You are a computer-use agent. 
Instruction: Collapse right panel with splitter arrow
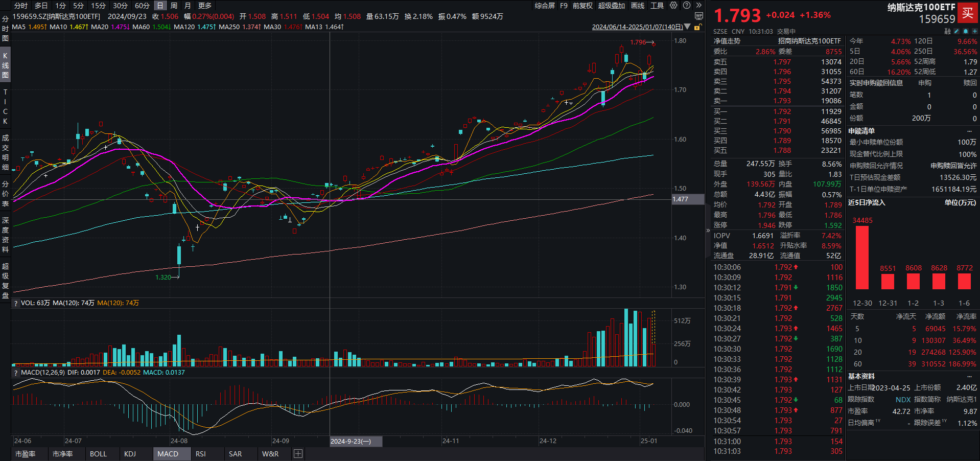pyautogui.click(x=708, y=230)
